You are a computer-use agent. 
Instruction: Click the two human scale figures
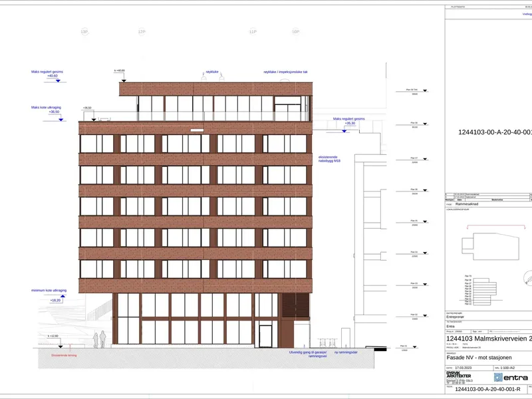tap(99, 340)
